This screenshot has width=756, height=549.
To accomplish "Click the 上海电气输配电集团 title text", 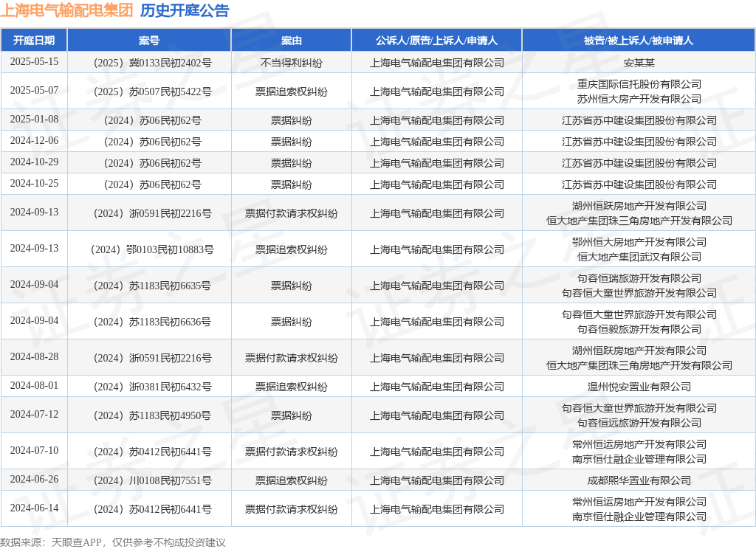I will [66, 10].
